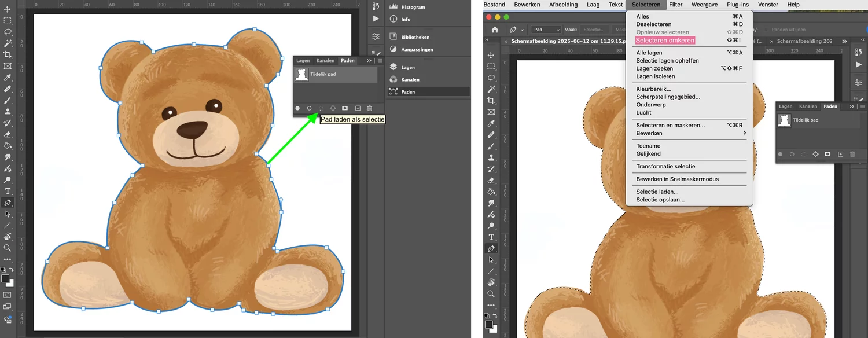The image size is (868, 338).
Task: Click the trash icon in left Paden panel
Action: pos(370,108)
